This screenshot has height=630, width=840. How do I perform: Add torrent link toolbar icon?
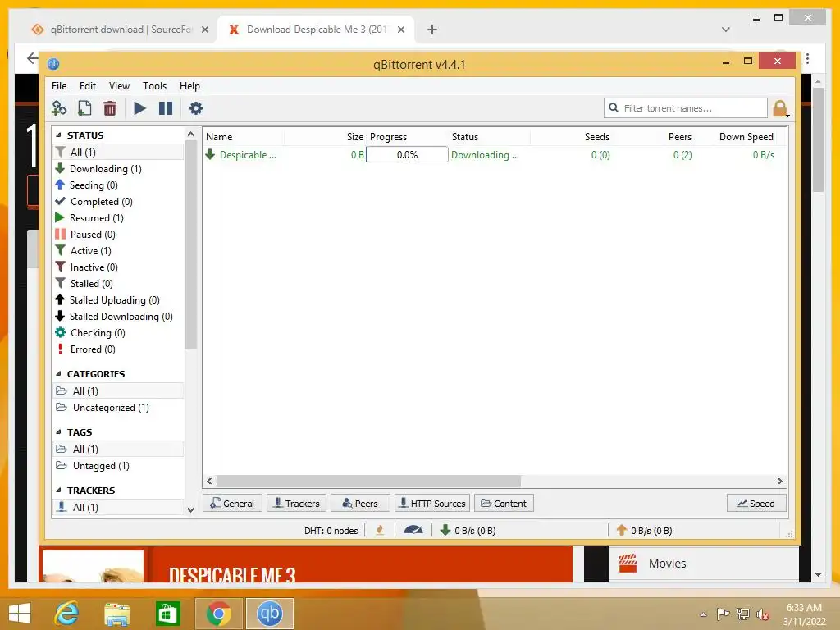pos(59,109)
